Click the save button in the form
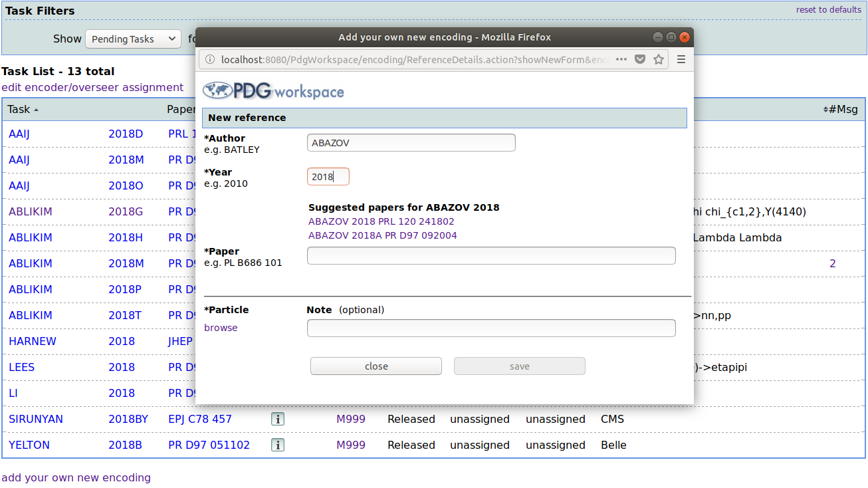 pos(520,366)
